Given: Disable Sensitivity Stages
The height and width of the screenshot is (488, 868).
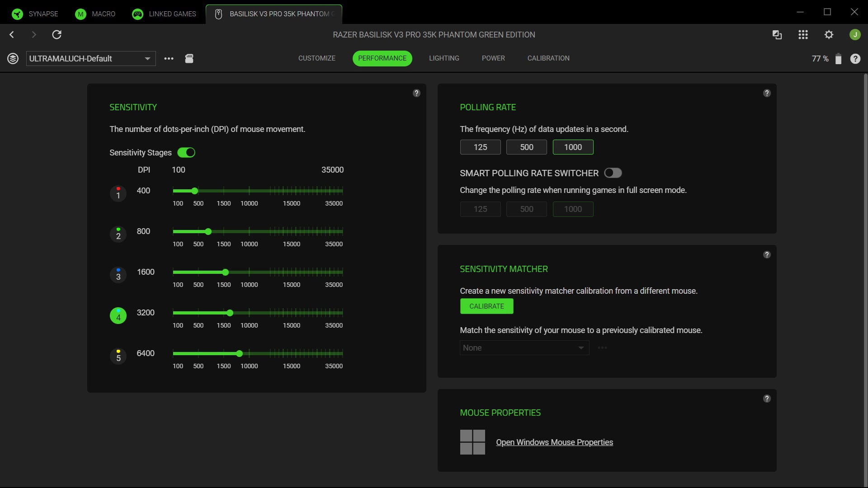Looking at the screenshot, I should [186, 152].
